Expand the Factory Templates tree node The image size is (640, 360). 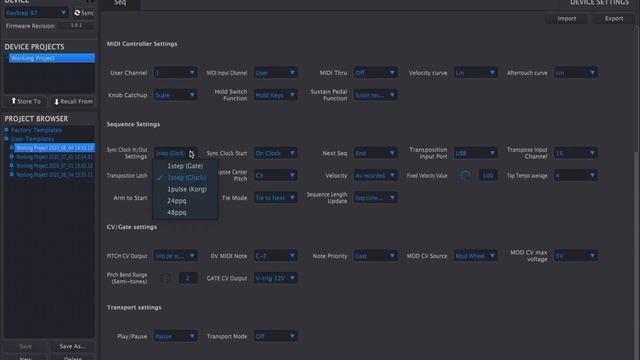[6, 130]
